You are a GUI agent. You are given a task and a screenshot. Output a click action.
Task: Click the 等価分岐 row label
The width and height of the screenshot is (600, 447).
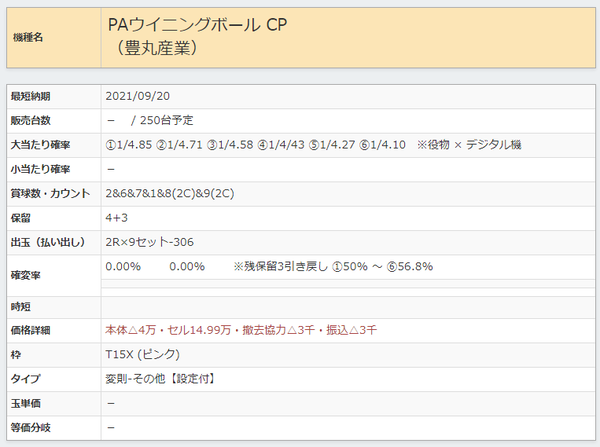30,427
